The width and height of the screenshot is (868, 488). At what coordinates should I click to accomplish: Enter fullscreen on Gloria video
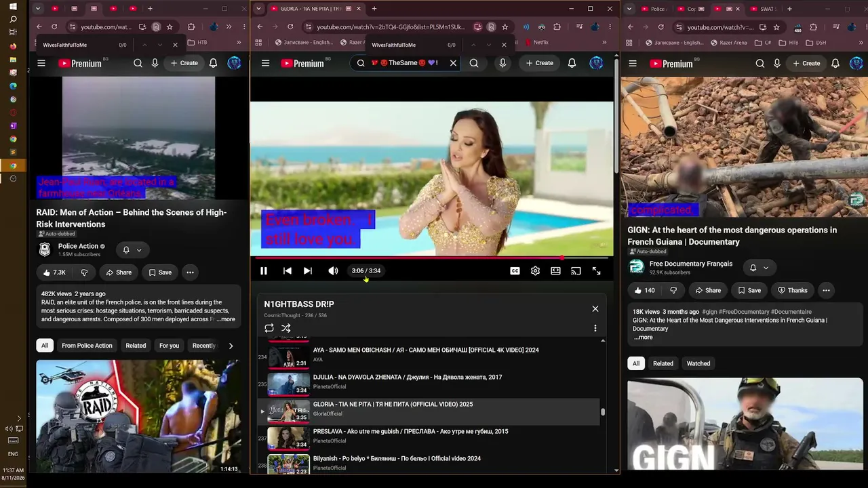596,271
